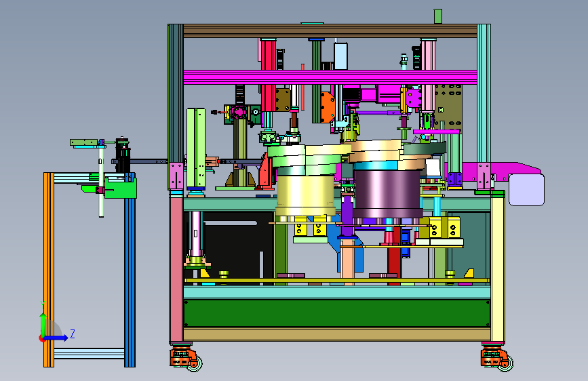Select the purple vibratory bowl feeder drum

[388, 194]
